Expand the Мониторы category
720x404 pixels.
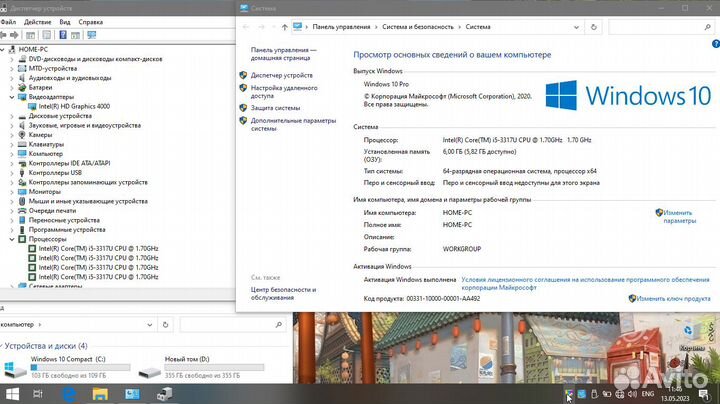[x=12, y=192]
